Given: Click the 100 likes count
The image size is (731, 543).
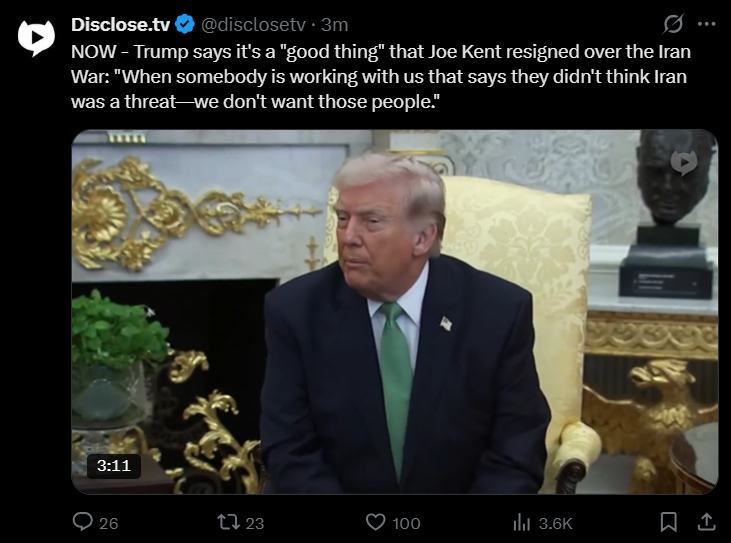Looking at the screenshot, I should coord(406,523).
